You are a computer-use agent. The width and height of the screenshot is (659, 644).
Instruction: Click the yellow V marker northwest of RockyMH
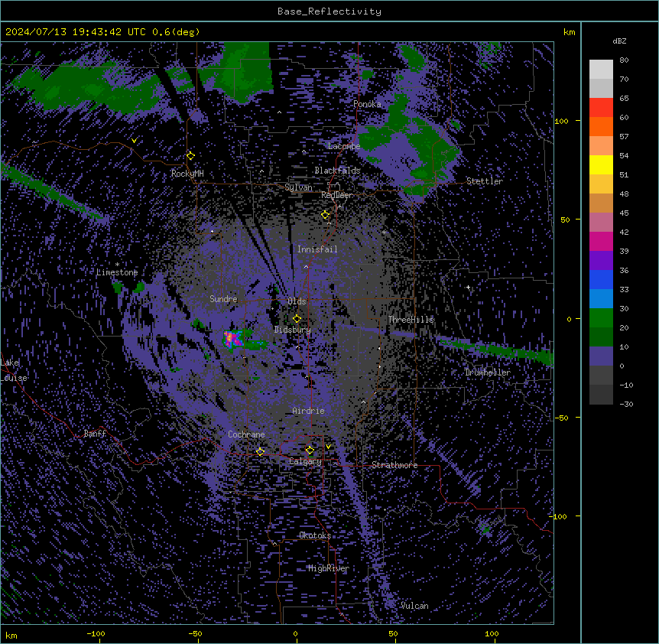134,141
